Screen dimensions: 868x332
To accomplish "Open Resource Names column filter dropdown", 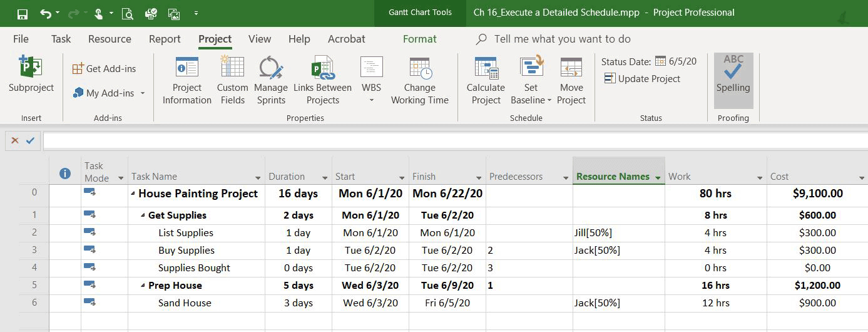I will point(658,177).
